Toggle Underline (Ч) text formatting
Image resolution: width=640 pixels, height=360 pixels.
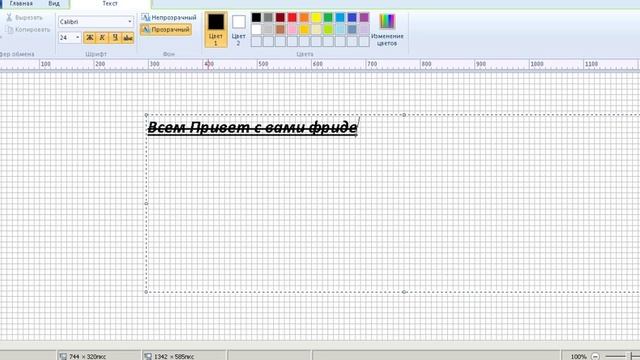115,38
